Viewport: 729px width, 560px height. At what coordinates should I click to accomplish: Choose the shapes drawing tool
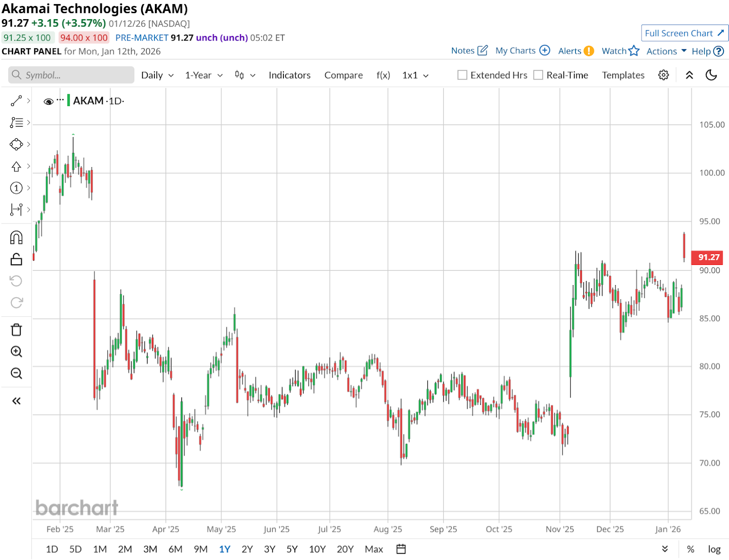(x=16, y=144)
